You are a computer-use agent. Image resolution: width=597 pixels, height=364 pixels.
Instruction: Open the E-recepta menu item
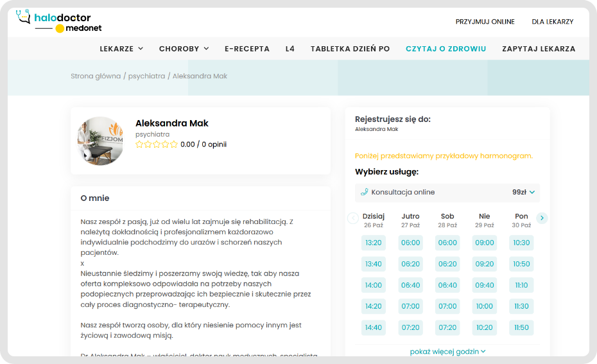tap(247, 49)
